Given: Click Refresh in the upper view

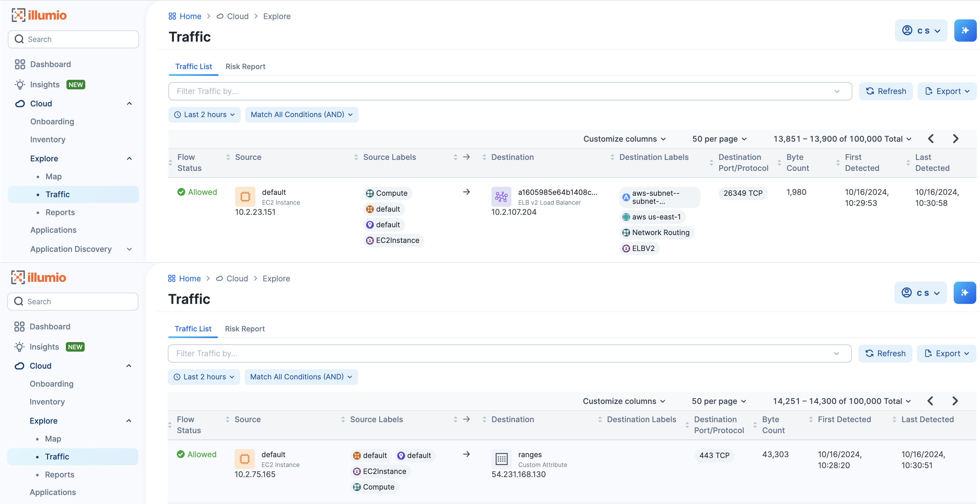Looking at the screenshot, I should pyautogui.click(x=886, y=91).
